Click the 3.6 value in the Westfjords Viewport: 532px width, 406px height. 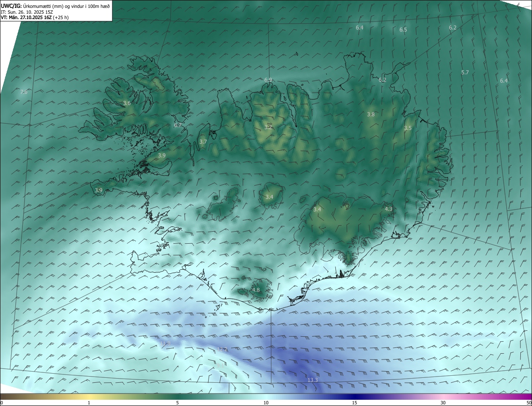click(x=127, y=103)
